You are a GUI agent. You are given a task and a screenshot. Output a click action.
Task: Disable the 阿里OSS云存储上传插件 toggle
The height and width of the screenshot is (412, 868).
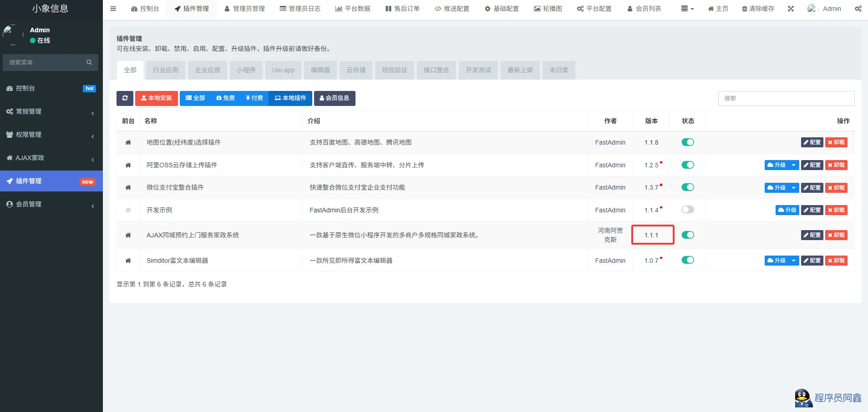click(688, 165)
